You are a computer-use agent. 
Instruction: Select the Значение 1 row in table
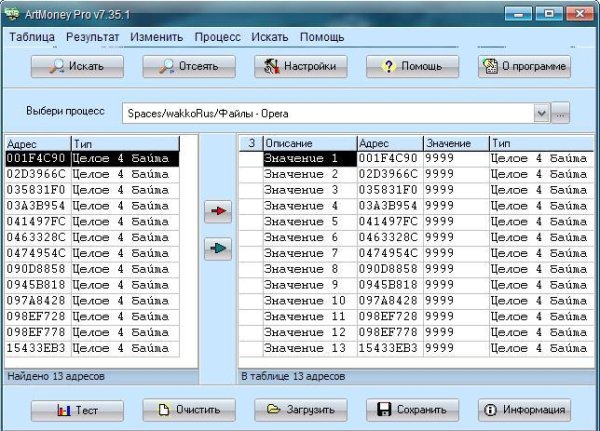point(416,158)
